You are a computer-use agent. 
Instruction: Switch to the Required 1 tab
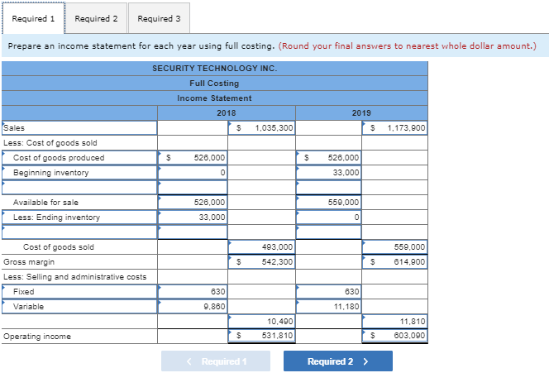point(33,18)
